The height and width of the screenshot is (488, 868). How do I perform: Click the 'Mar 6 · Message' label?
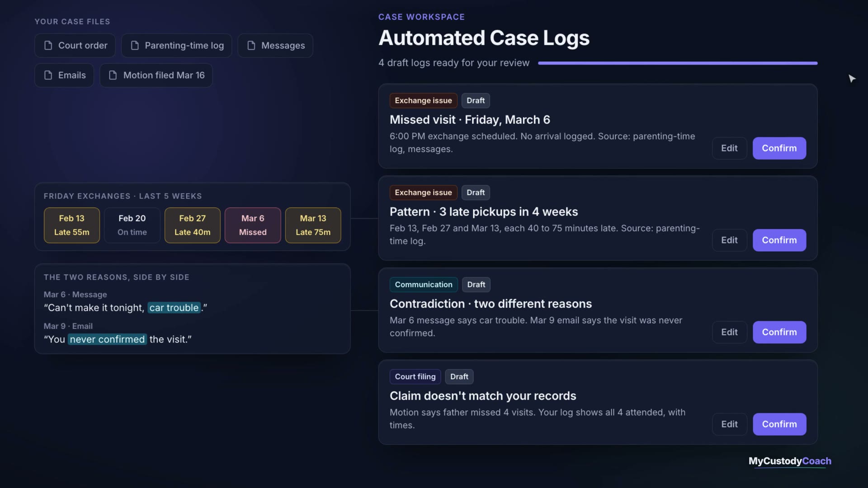tap(75, 295)
